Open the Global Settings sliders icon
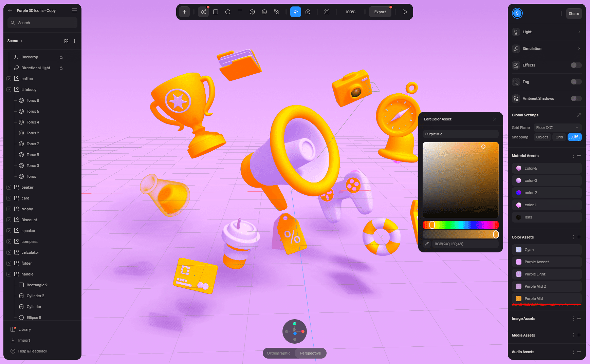The image size is (590, 364). tap(579, 115)
